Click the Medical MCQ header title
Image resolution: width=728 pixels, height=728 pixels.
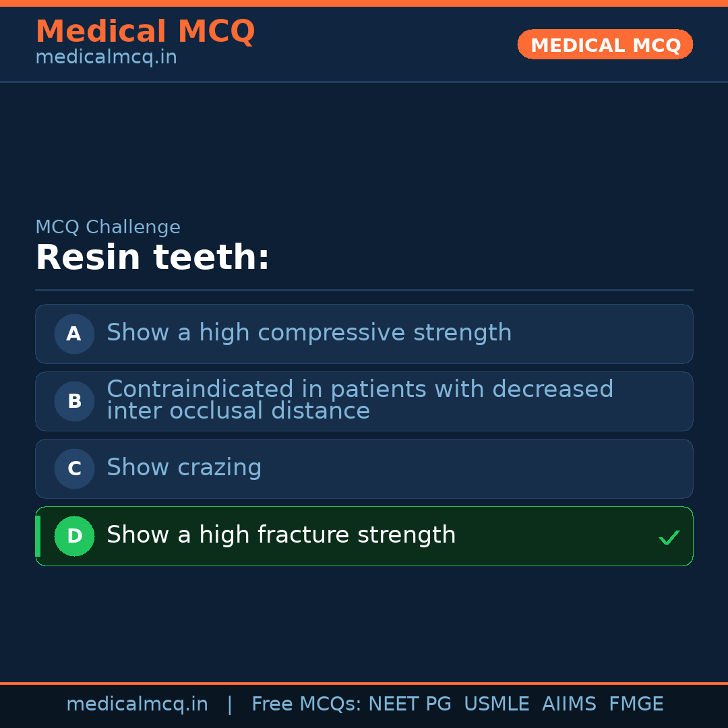(x=145, y=32)
